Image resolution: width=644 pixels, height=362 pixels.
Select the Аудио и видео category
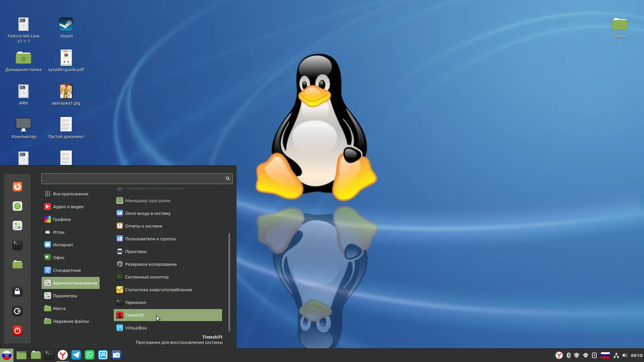(x=70, y=206)
